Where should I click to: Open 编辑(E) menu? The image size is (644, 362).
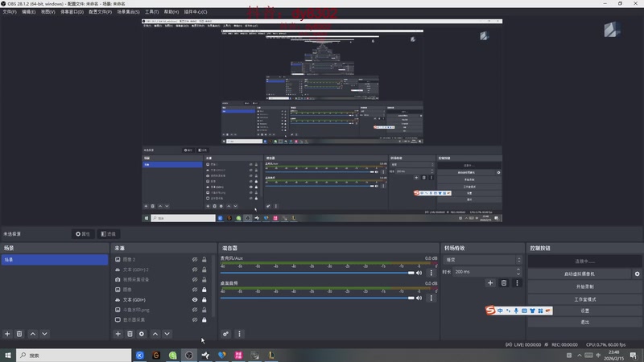click(28, 12)
